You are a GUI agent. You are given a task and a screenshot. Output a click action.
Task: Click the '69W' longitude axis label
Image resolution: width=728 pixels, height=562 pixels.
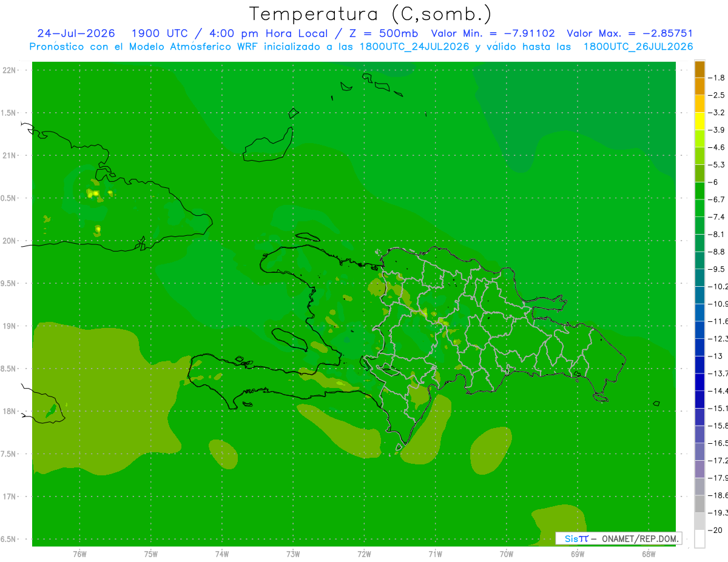578,554
